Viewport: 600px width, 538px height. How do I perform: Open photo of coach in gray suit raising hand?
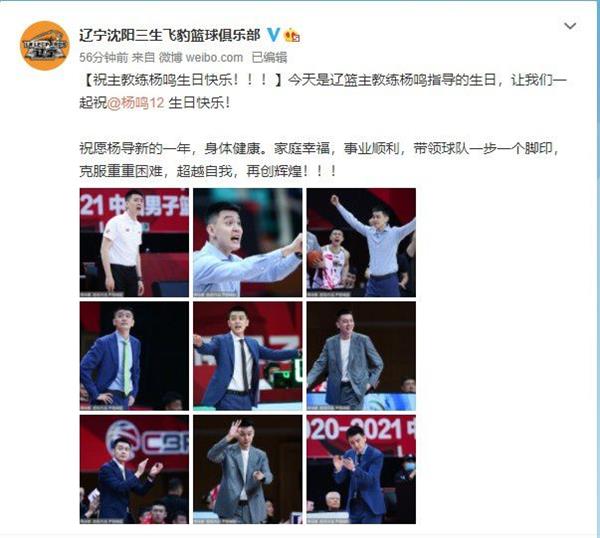pos(248,470)
